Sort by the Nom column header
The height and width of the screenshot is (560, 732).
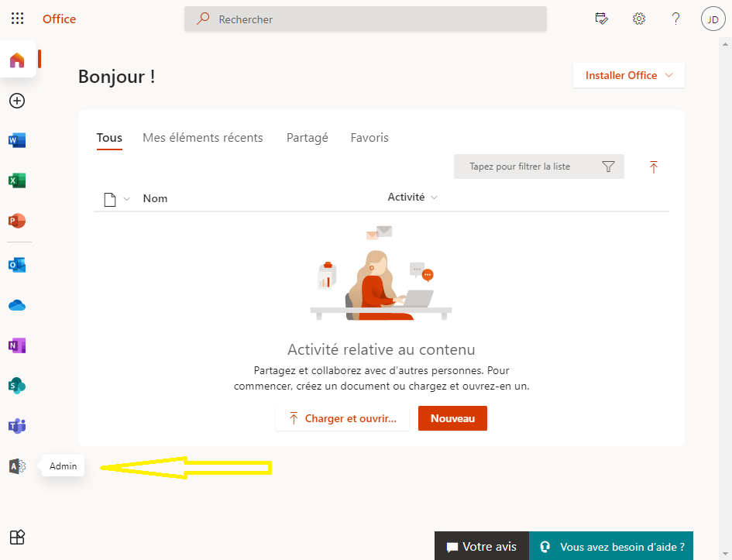(x=155, y=198)
